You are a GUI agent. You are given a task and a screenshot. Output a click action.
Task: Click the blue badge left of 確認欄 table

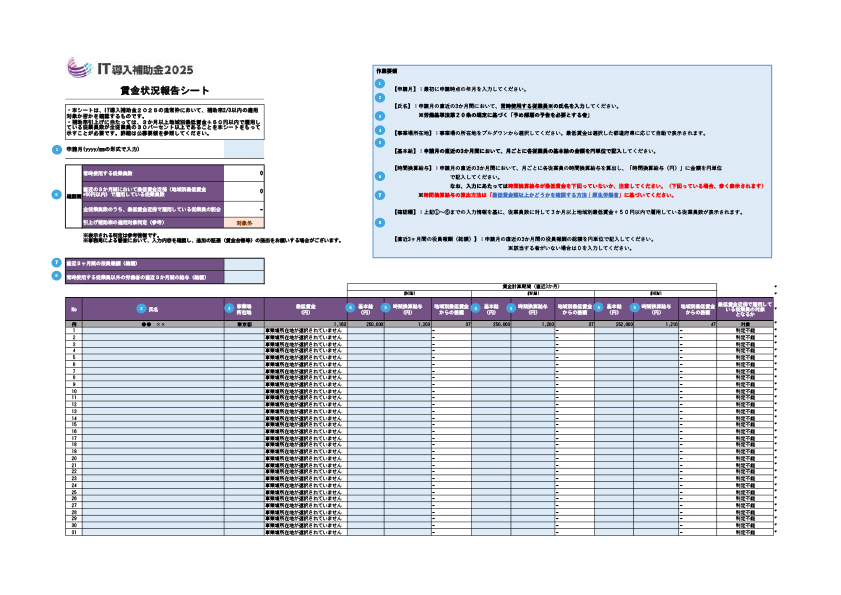click(x=56, y=194)
